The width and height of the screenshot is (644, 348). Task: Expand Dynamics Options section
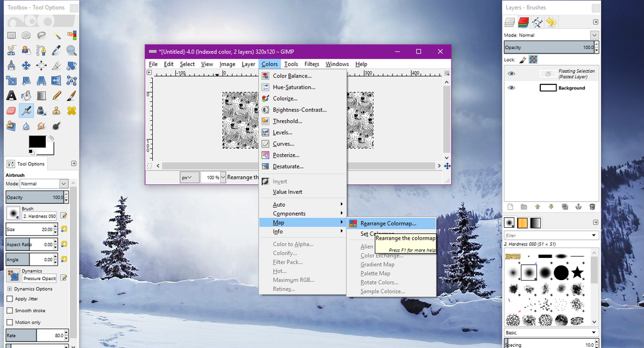pyautogui.click(x=9, y=289)
